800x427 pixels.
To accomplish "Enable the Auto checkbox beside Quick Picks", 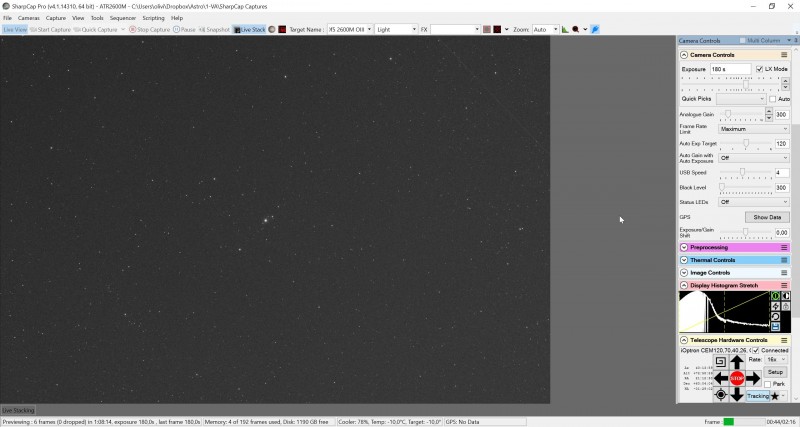I will tap(772, 99).
